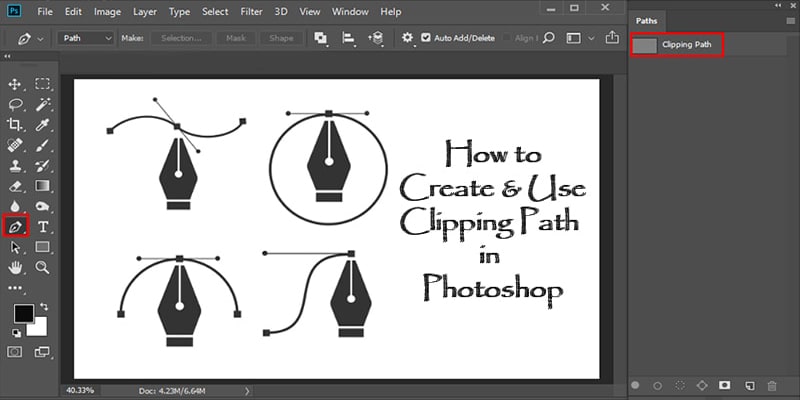Select the Lasso tool
Viewport: 800px width, 400px height.
point(15,105)
